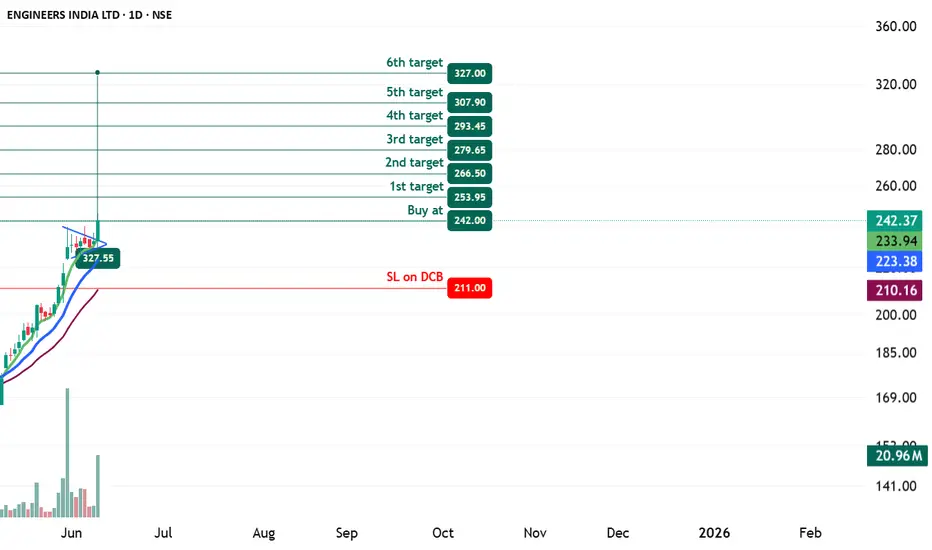Select the SL on DCB text annotation

click(415, 276)
